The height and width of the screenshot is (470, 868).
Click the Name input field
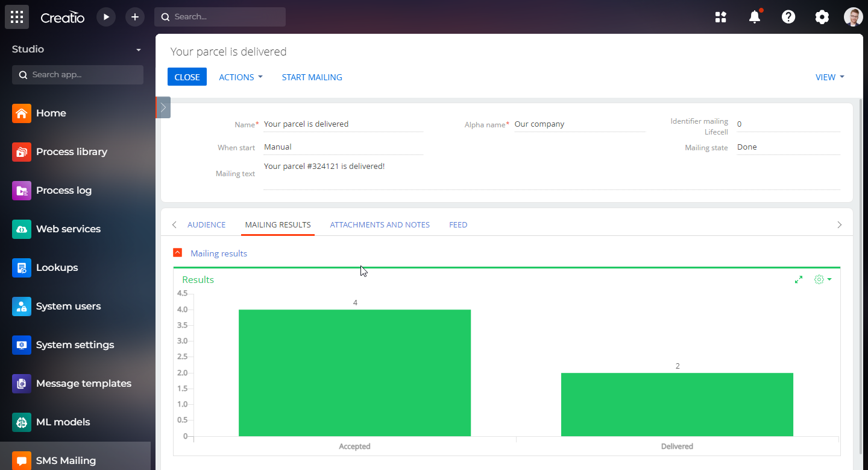point(343,124)
